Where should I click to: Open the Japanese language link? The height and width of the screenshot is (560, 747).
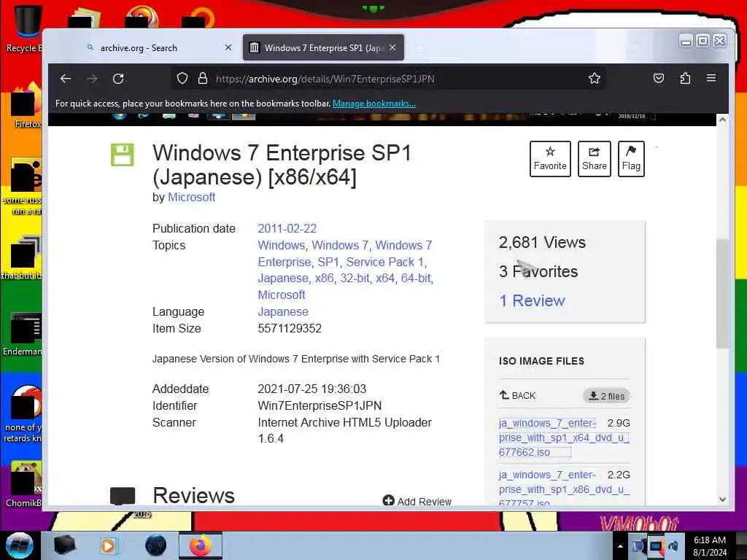coord(283,311)
